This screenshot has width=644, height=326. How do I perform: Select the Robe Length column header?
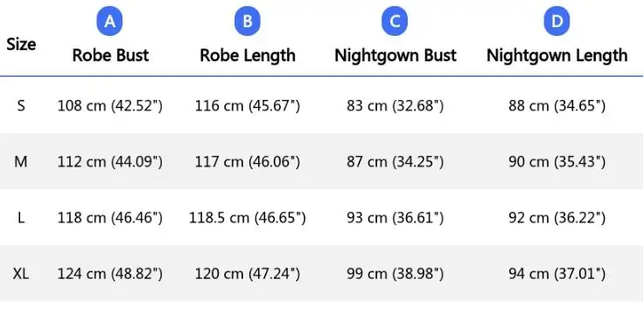248,55
